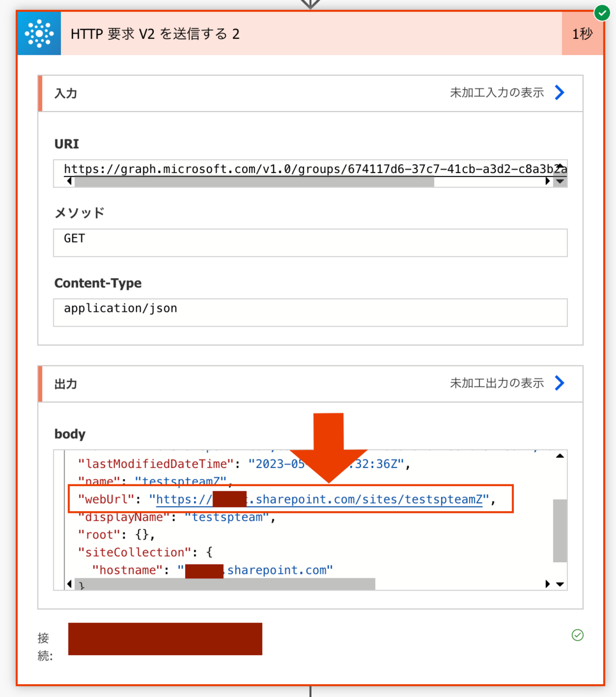The height and width of the screenshot is (697, 616).
Task: Click the "lastModifiedDateTime" line in body
Action: [244, 464]
